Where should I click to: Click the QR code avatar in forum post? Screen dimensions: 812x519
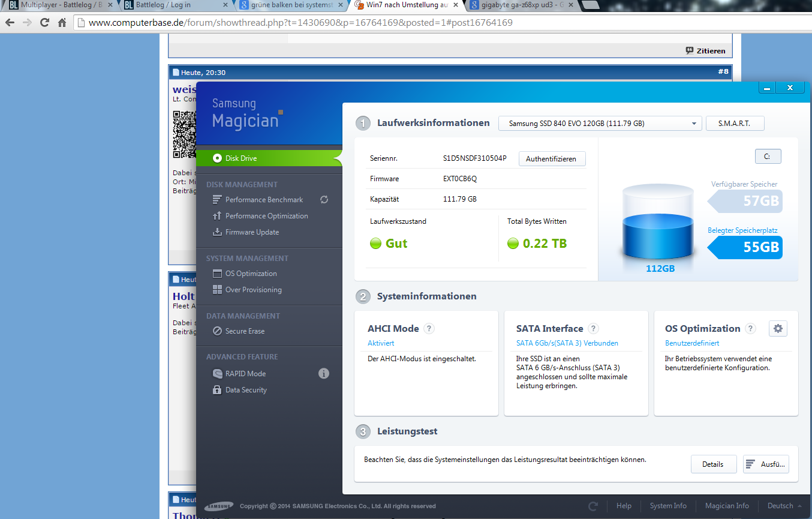185,134
